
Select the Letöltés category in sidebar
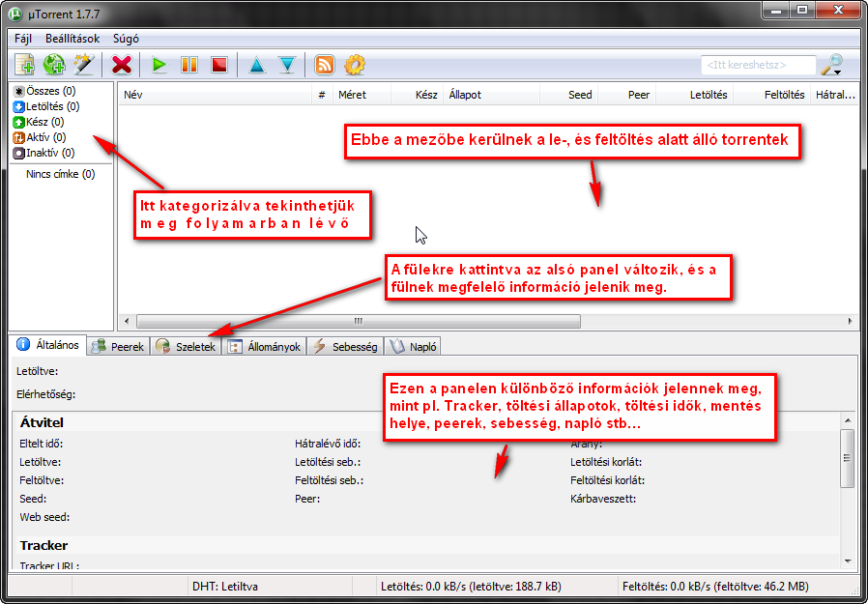click(46, 106)
